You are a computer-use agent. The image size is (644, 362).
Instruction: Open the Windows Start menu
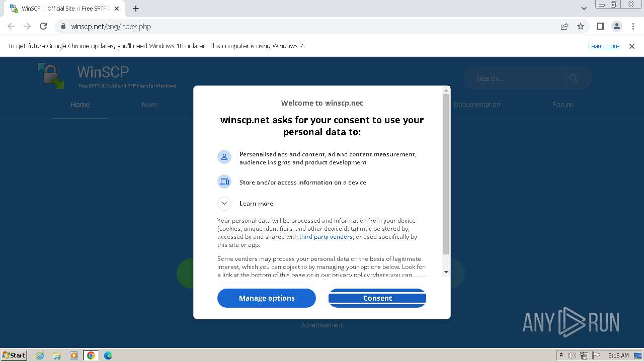(x=14, y=355)
